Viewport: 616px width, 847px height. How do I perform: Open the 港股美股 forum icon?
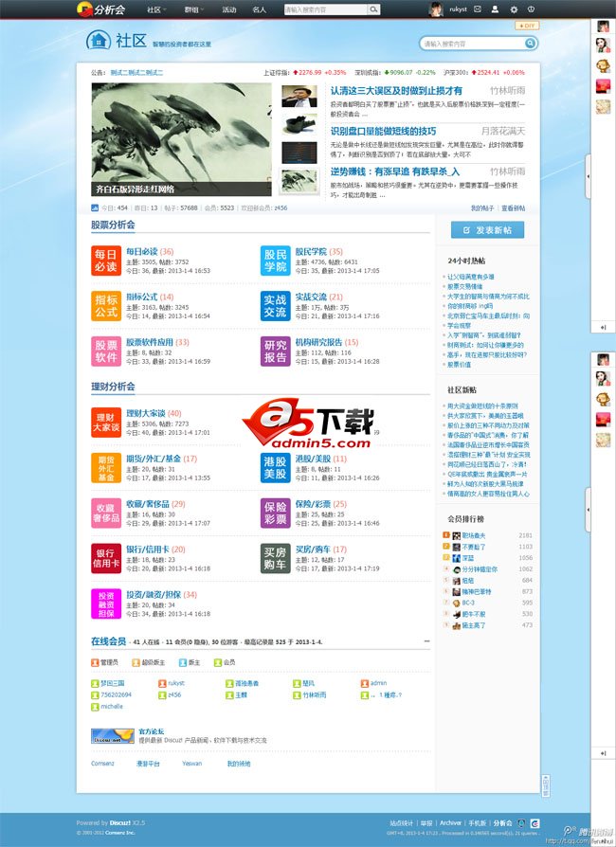coord(275,468)
